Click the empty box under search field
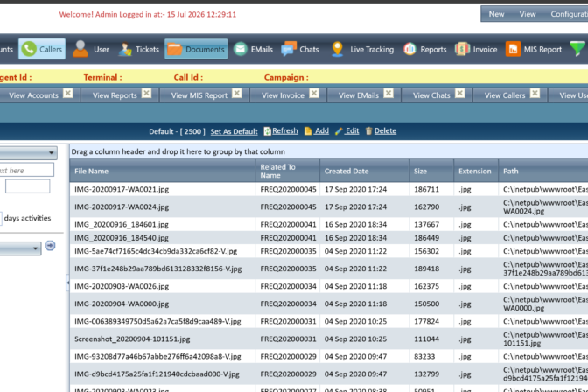This screenshot has width=588, height=392. 27,186
